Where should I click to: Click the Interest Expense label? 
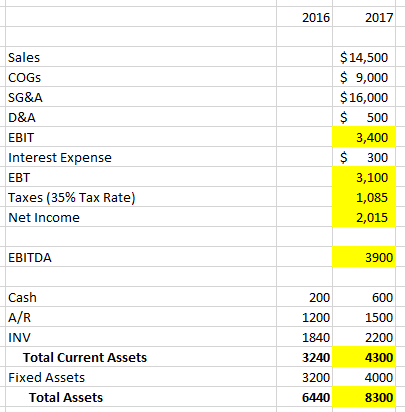click(60, 157)
